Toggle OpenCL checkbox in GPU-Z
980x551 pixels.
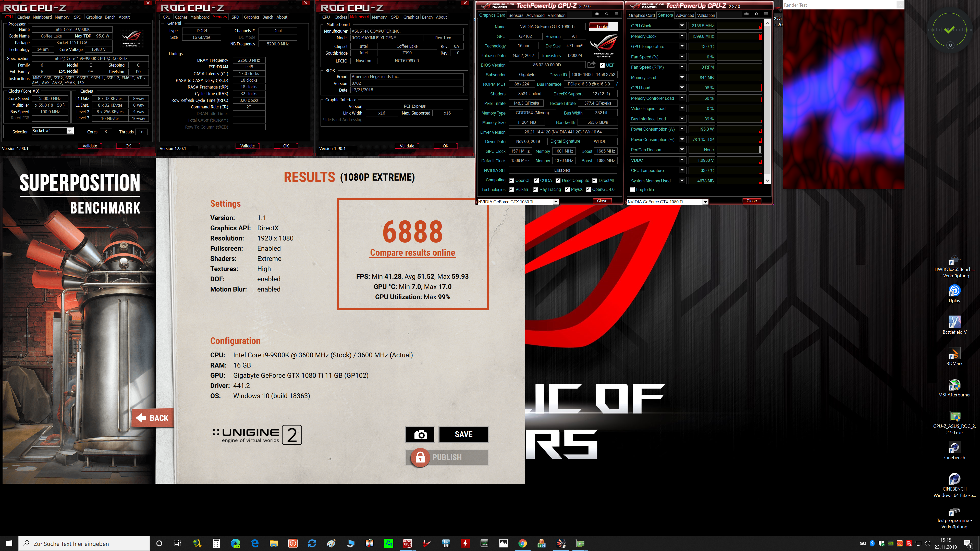[x=512, y=180]
